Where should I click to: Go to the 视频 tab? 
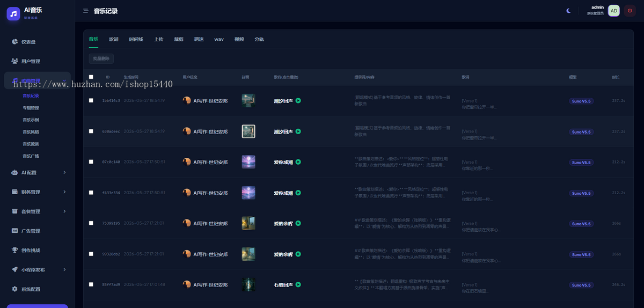pyautogui.click(x=239, y=39)
